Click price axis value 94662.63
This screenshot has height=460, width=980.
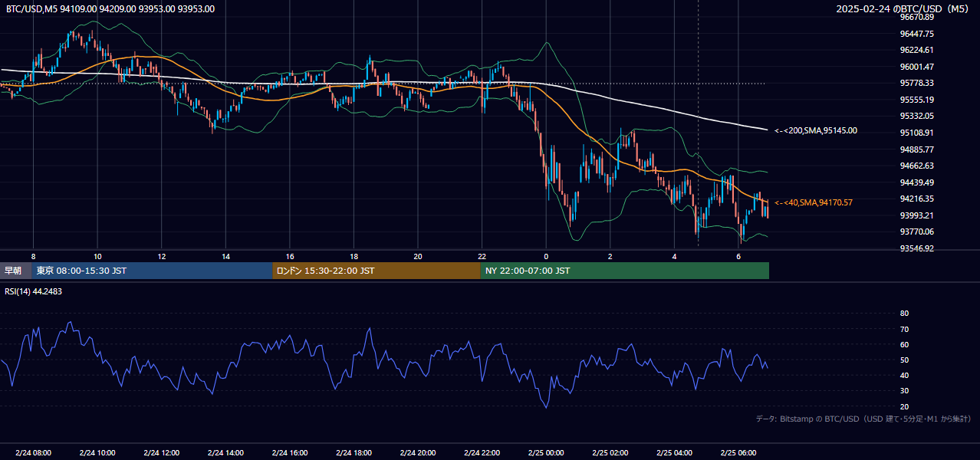[x=916, y=166]
